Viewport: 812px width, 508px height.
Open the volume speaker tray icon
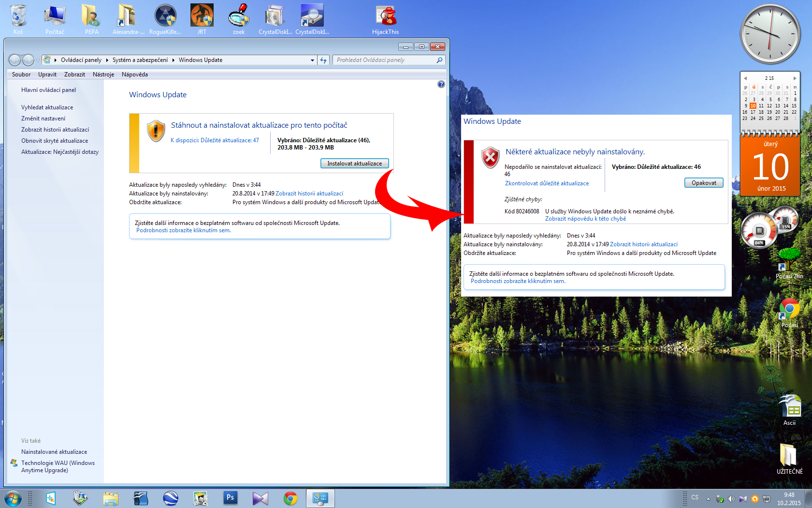(x=731, y=499)
